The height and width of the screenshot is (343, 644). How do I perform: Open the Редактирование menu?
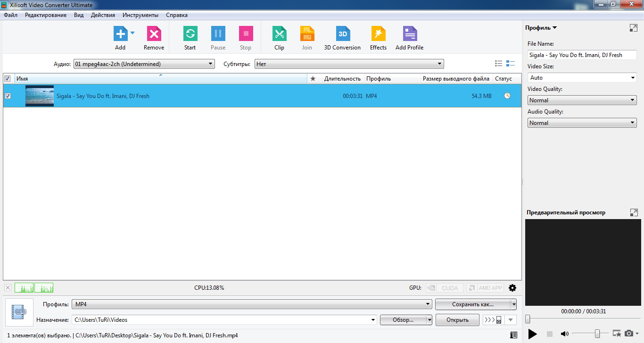46,15
